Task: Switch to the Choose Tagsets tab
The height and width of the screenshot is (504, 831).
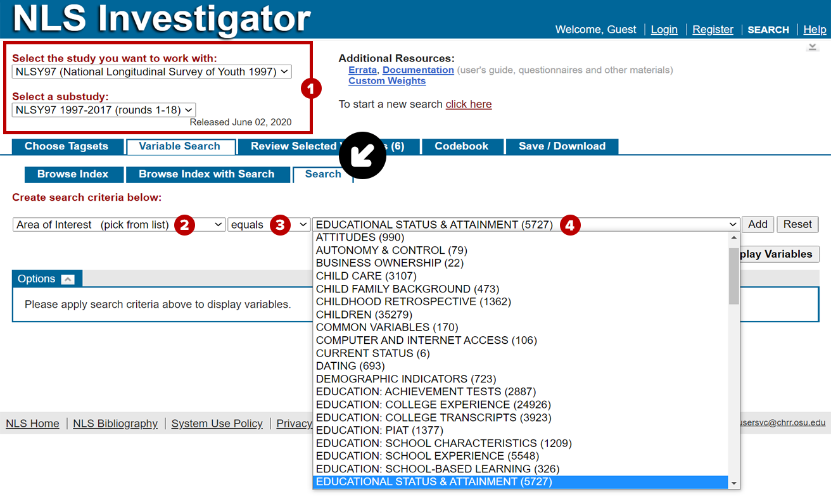Action: (67, 146)
